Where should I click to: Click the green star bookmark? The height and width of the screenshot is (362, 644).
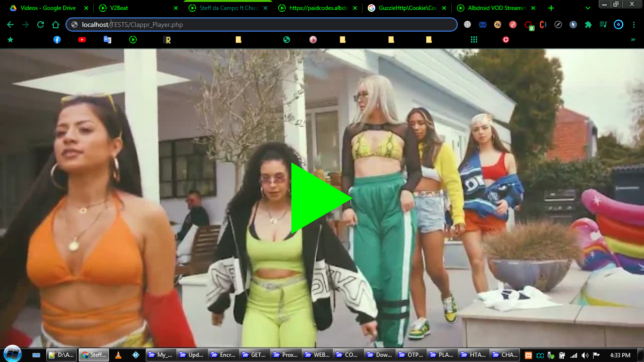pyautogui.click(x=10, y=40)
